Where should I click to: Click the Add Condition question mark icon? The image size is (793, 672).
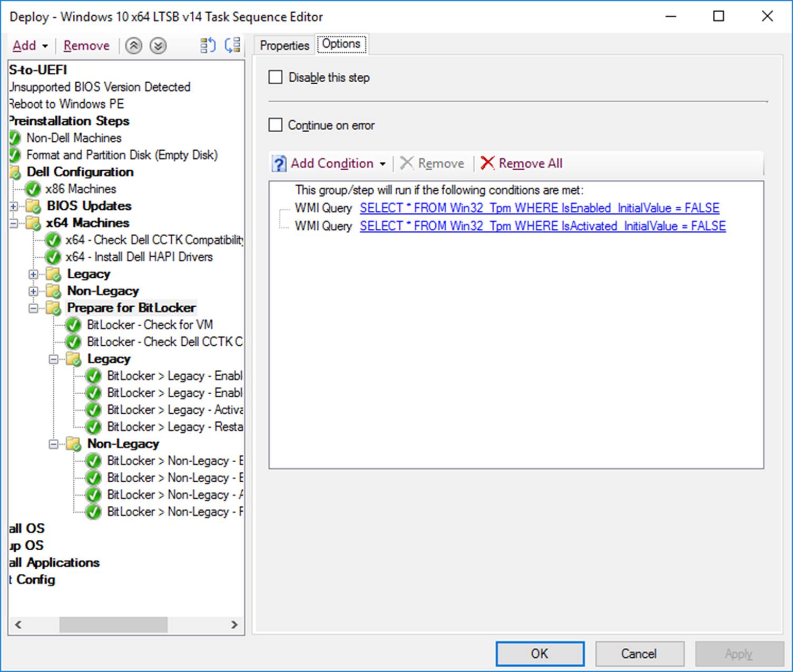279,163
